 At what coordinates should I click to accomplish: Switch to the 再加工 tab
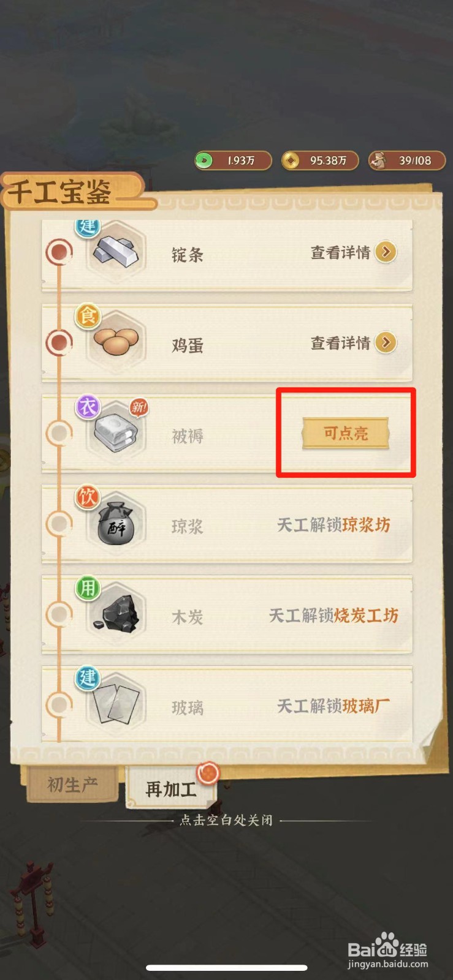pyautogui.click(x=171, y=788)
